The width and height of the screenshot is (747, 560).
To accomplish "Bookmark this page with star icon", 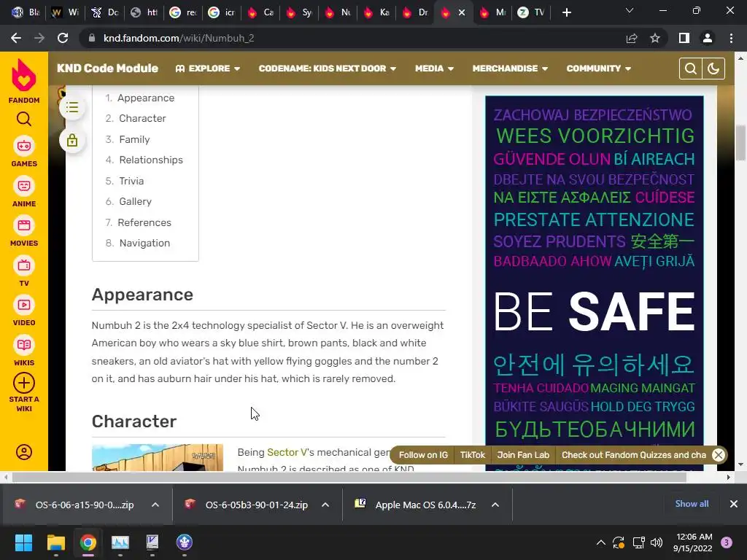I will tap(655, 38).
